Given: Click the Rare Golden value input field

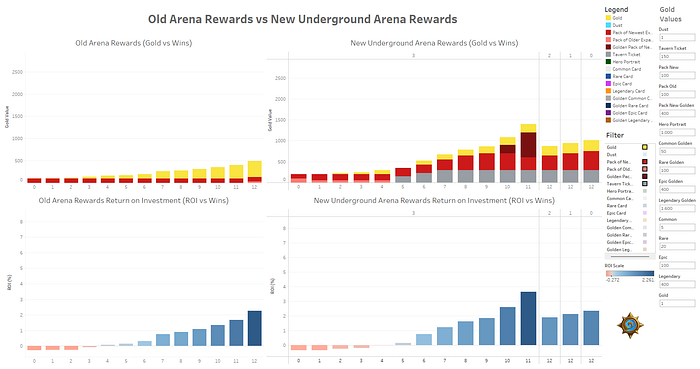Looking at the screenshot, I should click(x=677, y=170).
